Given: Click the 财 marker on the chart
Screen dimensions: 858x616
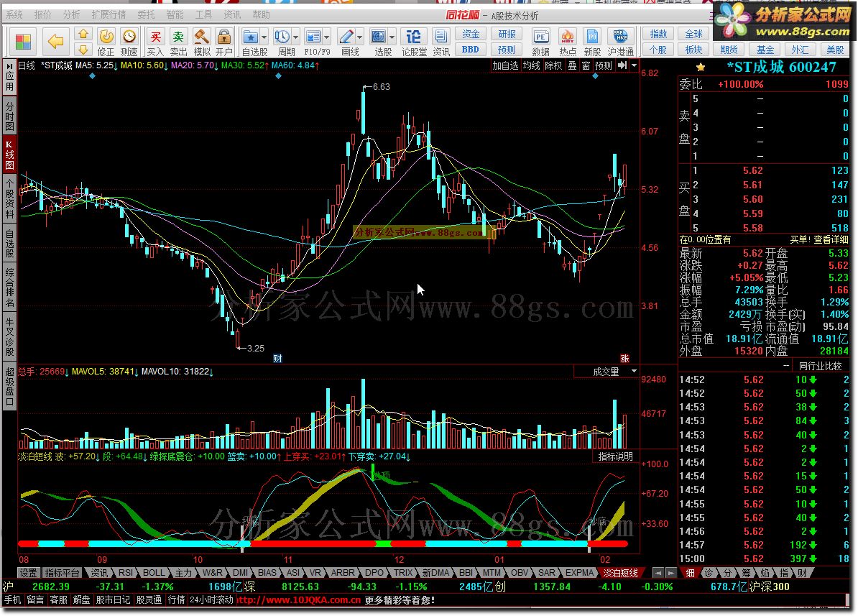Looking at the screenshot, I should (277, 358).
